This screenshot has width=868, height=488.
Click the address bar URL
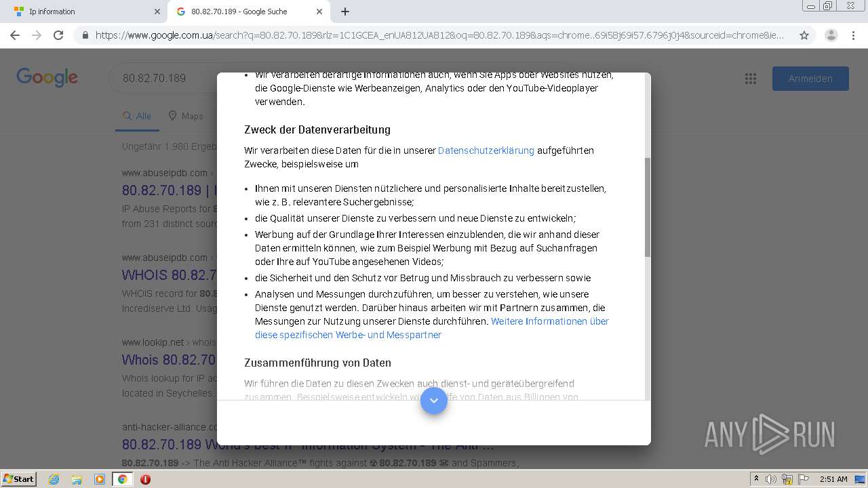tap(439, 35)
